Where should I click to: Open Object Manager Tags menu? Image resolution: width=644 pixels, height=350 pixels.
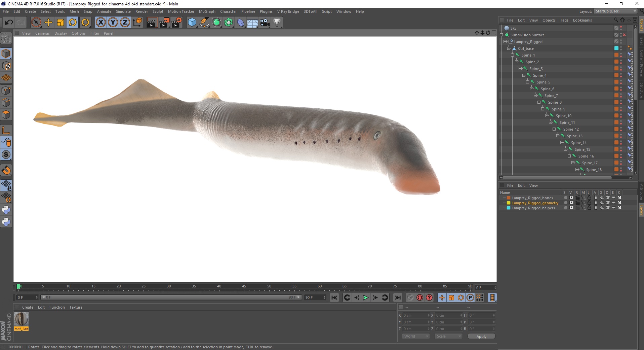coord(564,20)
